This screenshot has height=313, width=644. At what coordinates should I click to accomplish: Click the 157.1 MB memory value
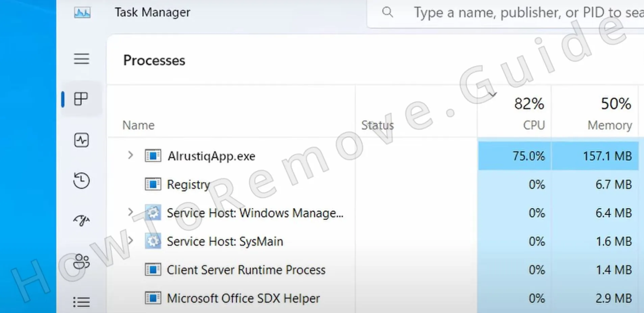pyautogui.click(x=607, y=156)
